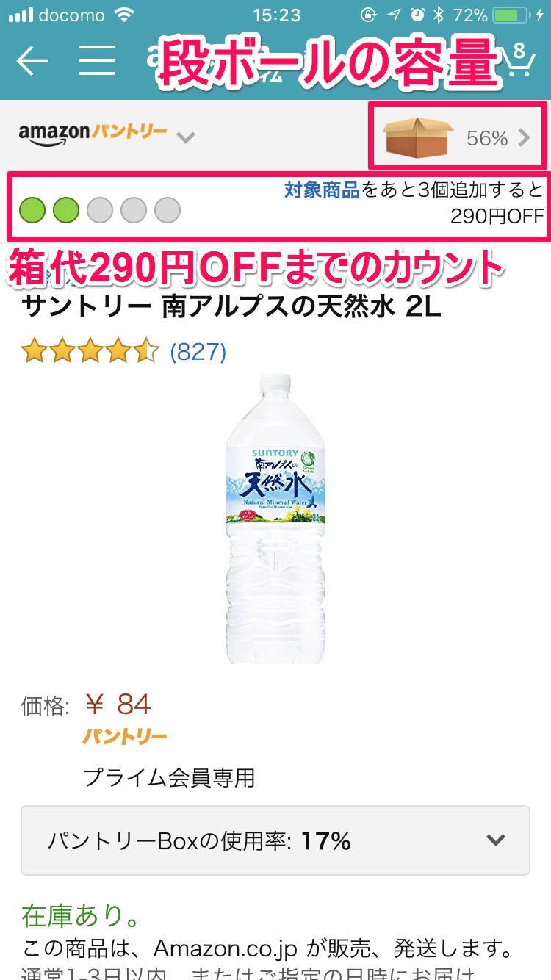
Task: Open the hamburger menu
Action: click(97, 61)
